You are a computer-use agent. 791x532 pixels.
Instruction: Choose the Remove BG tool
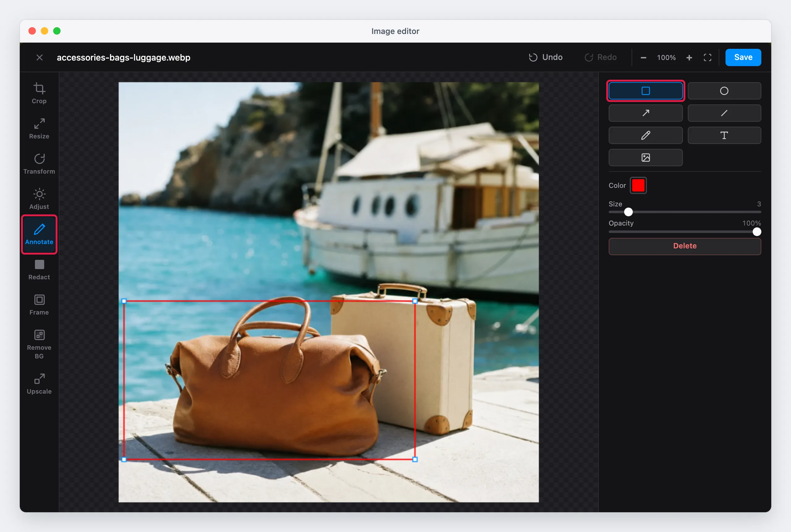click(x=39, y=344)
